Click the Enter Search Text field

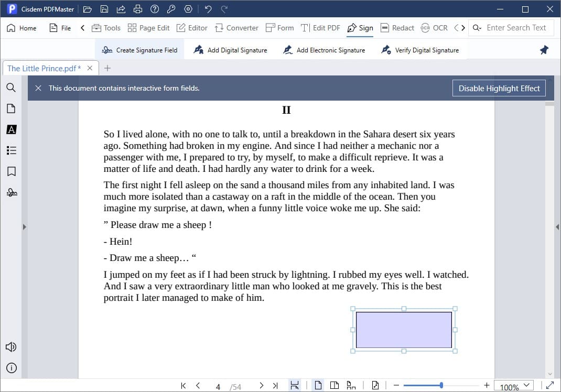(516, 28)
